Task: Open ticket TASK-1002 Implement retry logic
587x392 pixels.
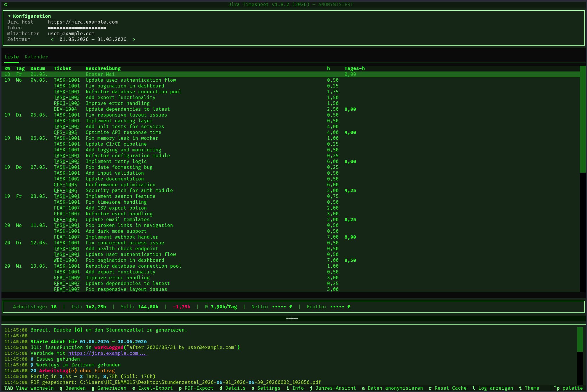Action: [x=67, y=161]
